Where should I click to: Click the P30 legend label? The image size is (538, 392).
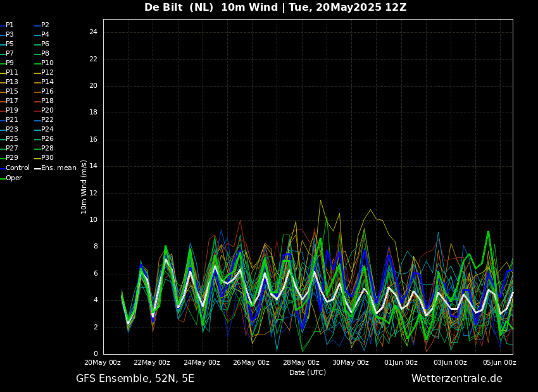pyautogui.click(x=47, y=158)
